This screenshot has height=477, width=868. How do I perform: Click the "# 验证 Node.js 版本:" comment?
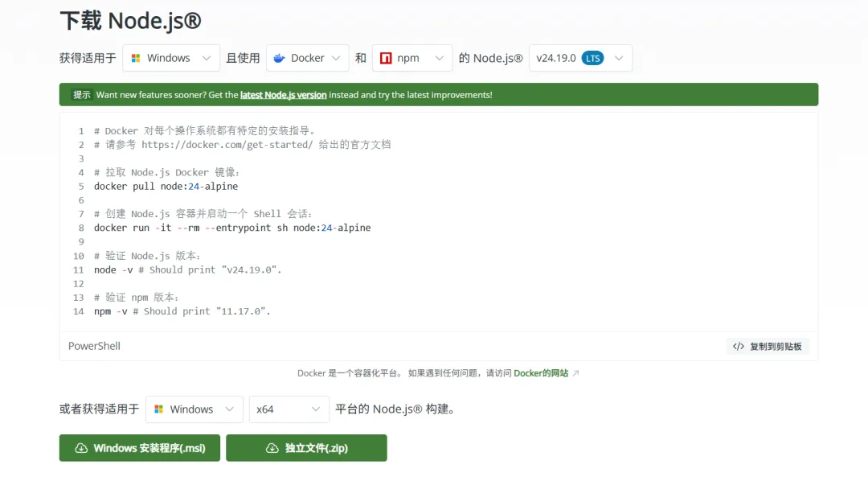[x=147, y=256]
